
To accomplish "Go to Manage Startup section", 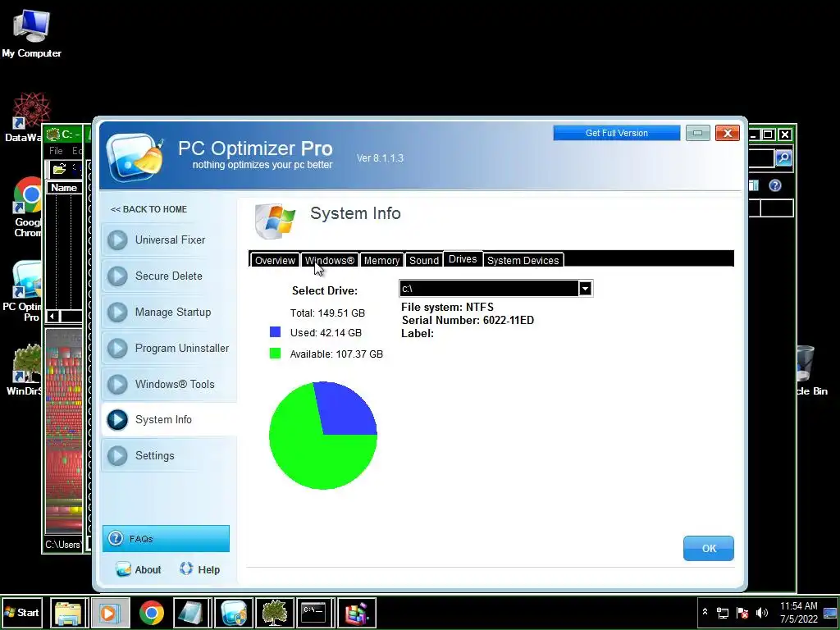I will [169, 312].
